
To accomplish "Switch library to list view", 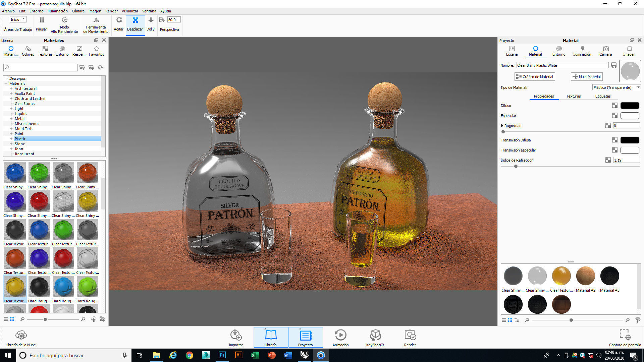I will click(x=5, y=319).
